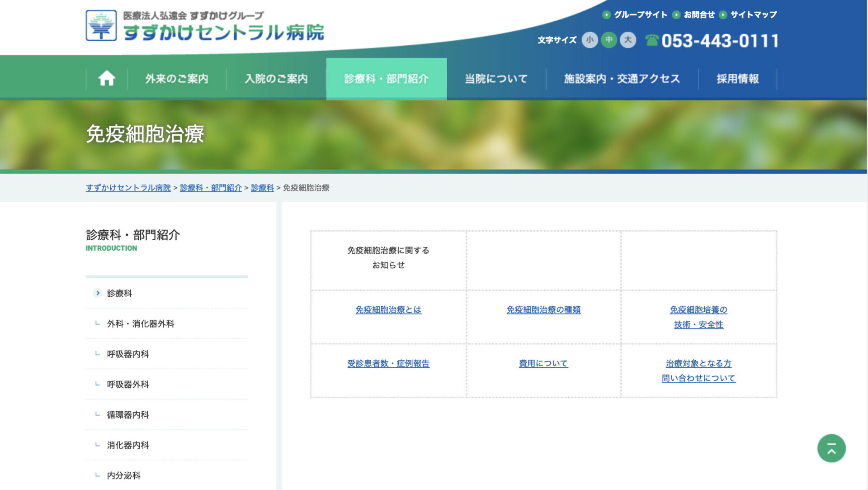Click breadcrumb 診療科・部門紹介
The image size is (868, 490).
pos(211,188)
